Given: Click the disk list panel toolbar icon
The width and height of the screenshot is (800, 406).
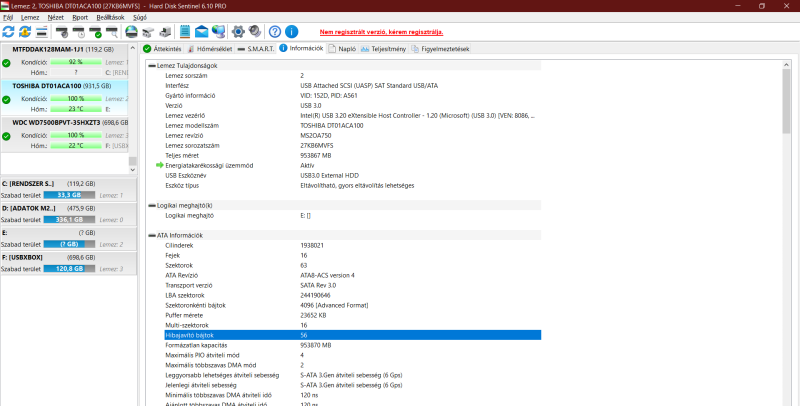Looking at the screenshot, I should coord(42,32).
